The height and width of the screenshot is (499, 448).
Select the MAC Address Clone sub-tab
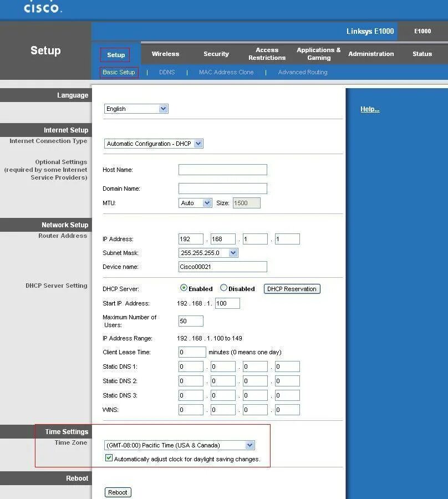[x=226, y=72]
